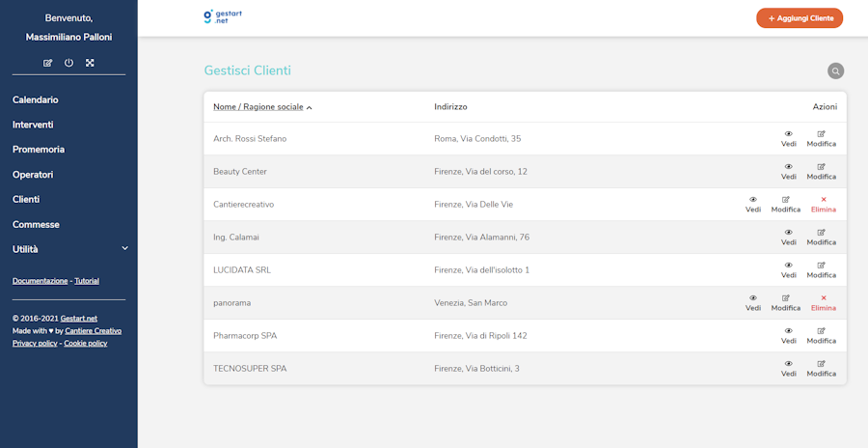The height and width of the screenshot is (448, 868).
Task: Expand the Utilità menu chevron
Action: 124,248
